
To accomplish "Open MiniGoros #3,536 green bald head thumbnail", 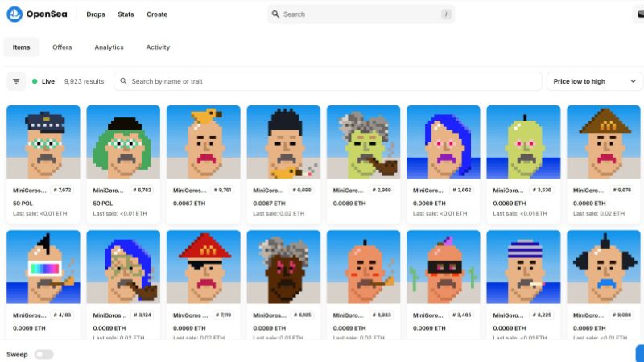I will coord(523,142).
